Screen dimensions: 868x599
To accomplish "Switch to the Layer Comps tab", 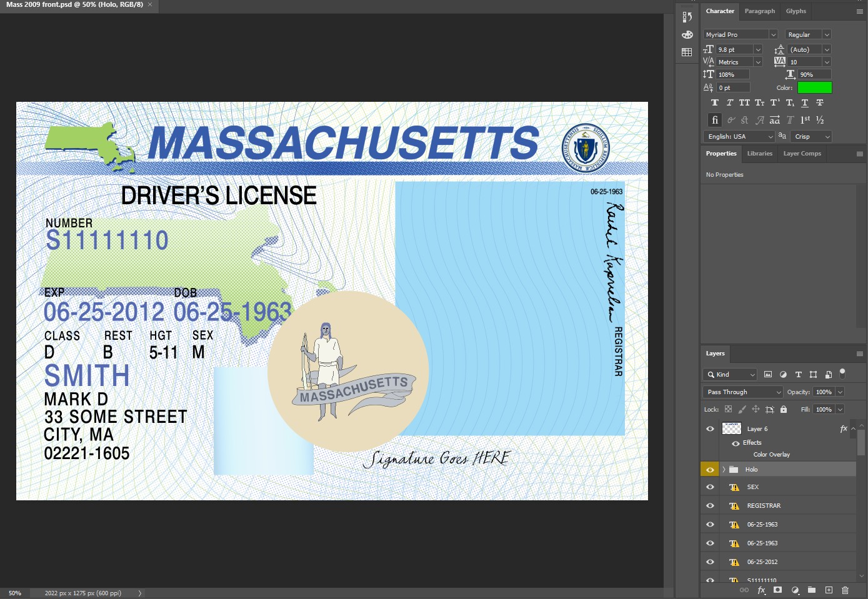I will click(x=802, y=153).
